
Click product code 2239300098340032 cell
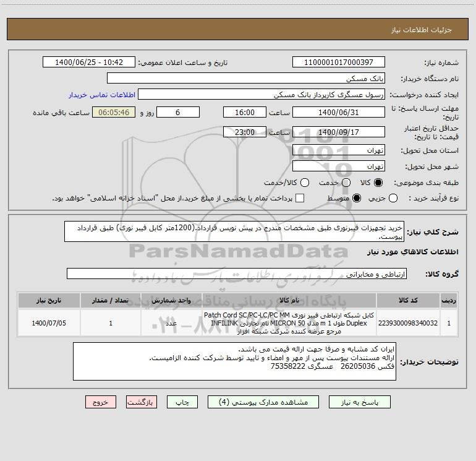click(x=408, y=323)
